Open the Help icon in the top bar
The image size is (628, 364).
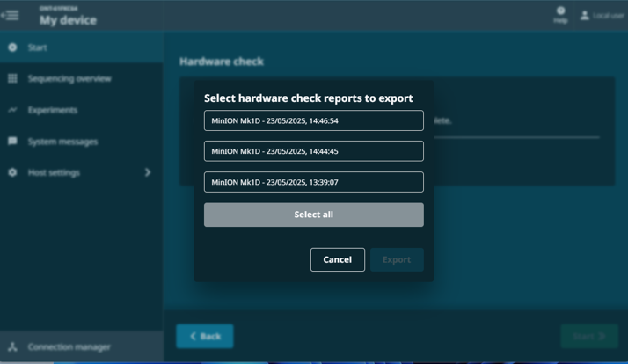pyautogui.click(x=560, y=11)
